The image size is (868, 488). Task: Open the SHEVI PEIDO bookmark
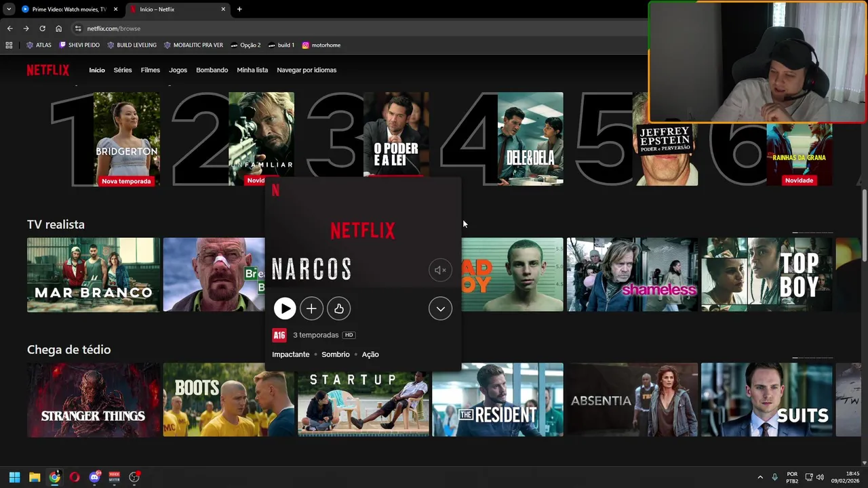(x=79, y=45)
